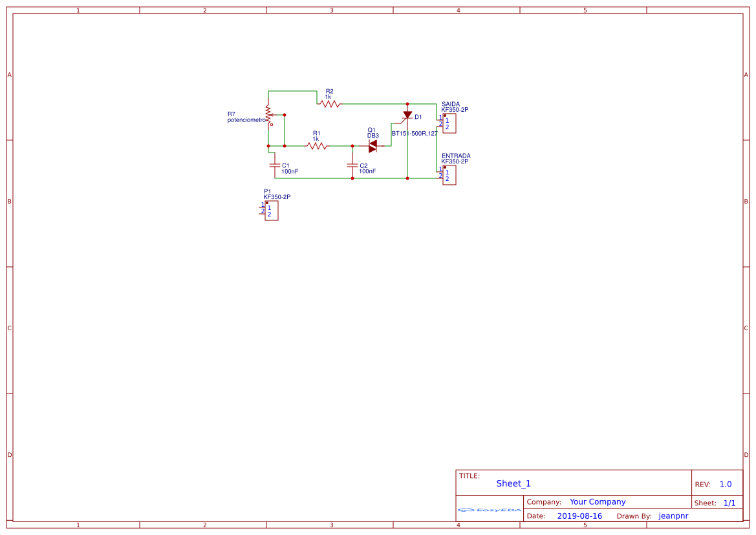
Task: Click the REV 1.0 value
Action: point(725,483)
